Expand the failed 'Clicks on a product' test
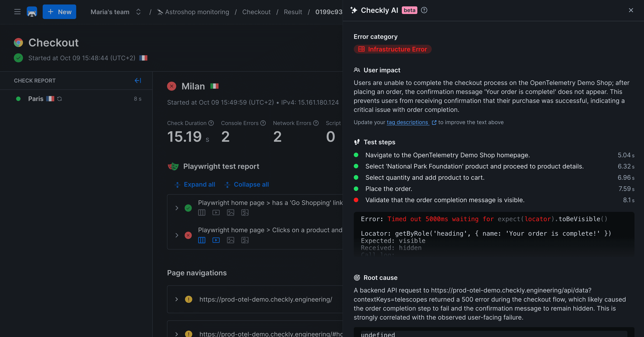The height and width of the screenshot is (337, 644). tap(177, 235)
